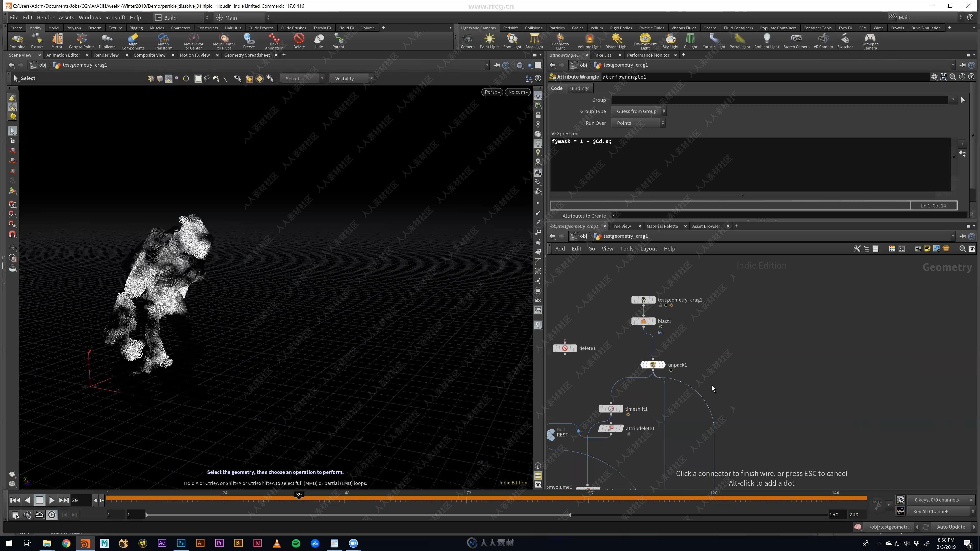The height and width of the screenshot is (551, 980).
Task: Open the Group Type dropdown
Action: tap(639, 111)
